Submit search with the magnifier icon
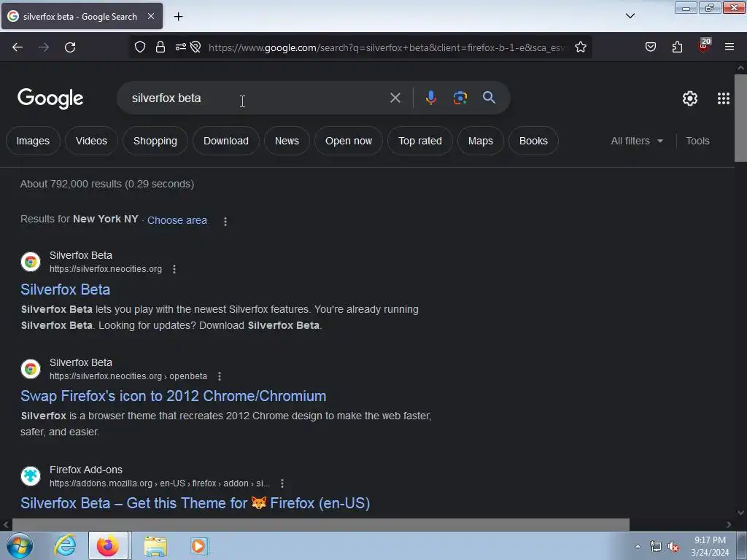 (x=489, y=98)
